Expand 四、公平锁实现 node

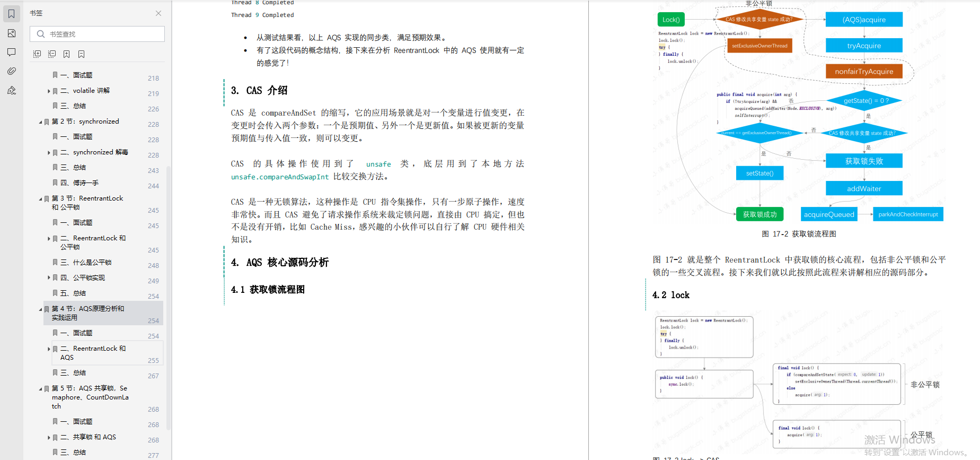click(x=49, y=277)
